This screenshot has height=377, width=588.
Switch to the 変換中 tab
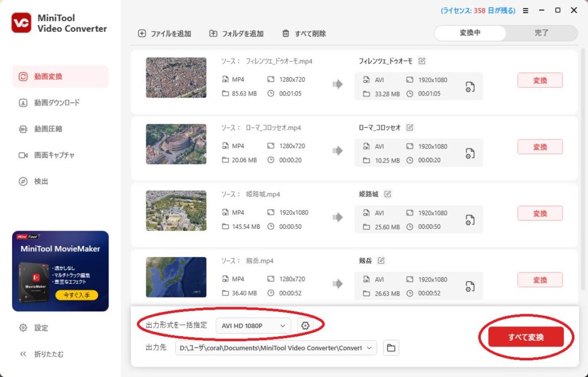point(470,33)
